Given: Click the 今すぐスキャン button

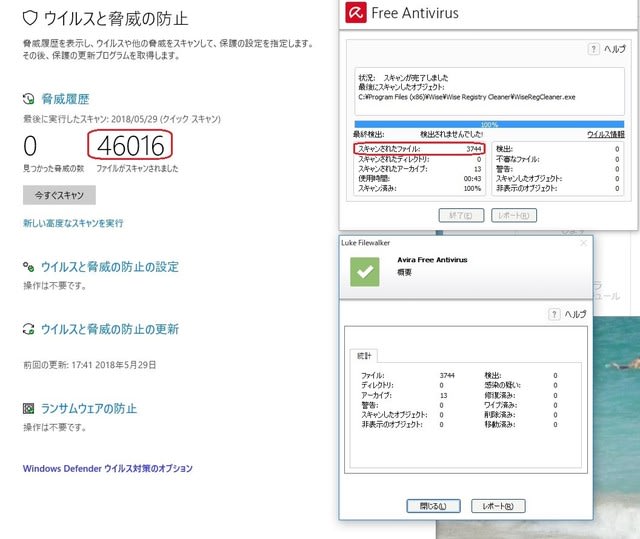Looking at the screenshot, I should coord(59,195).
